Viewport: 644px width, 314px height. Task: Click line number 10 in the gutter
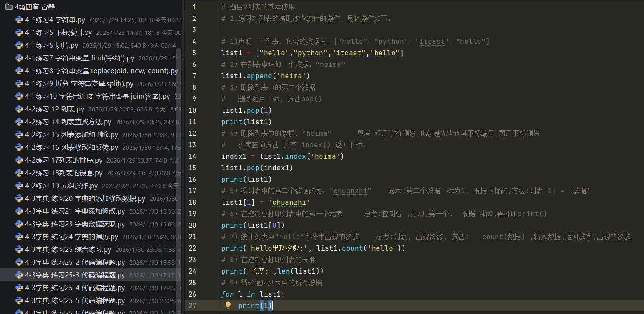pos(192,110)
